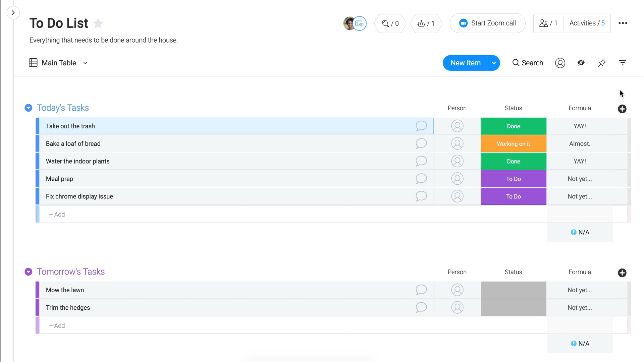Add a column to Tomorrow's Tasks
The height and width of the screenshot is (362, 644).
tap(622, 273)
